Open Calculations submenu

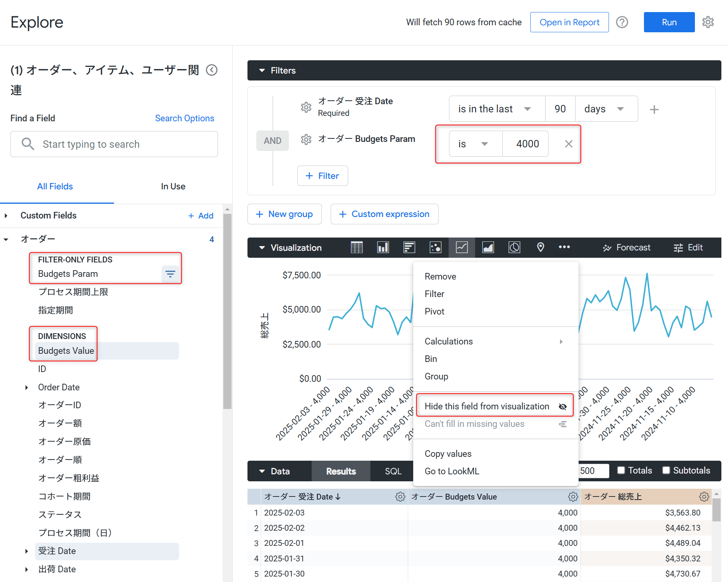click(495, 341)
